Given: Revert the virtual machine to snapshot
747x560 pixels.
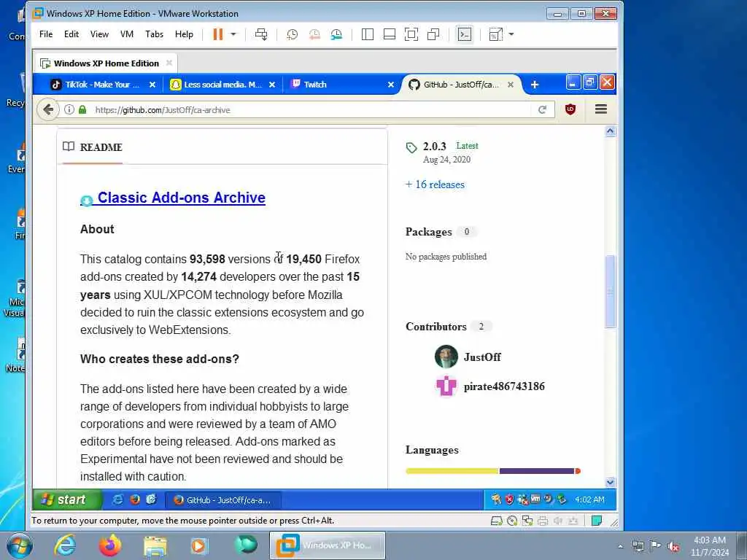Looking at the screenshot, I should point(314,34).
